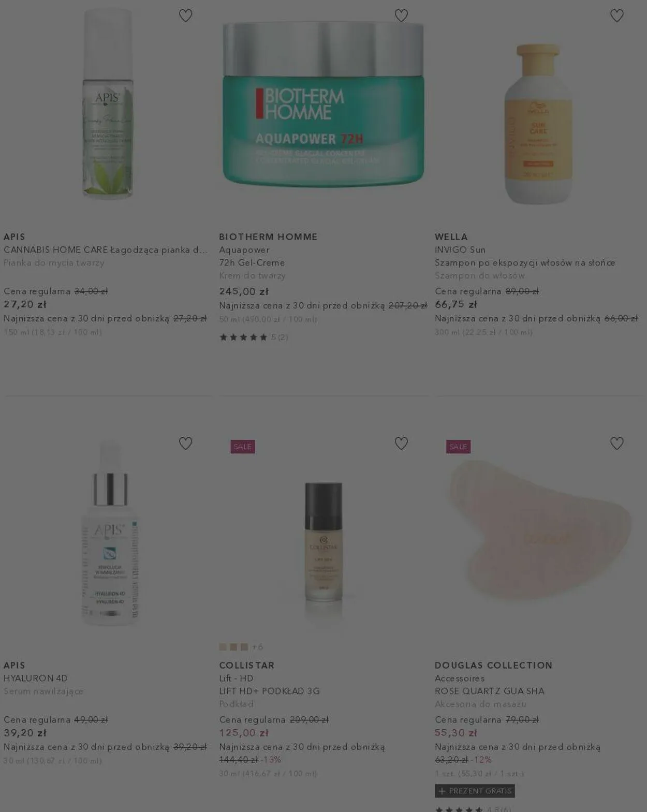Open the CANNABIS HOME CARE product link
The image size is (647, 812).
click(106, 250)
